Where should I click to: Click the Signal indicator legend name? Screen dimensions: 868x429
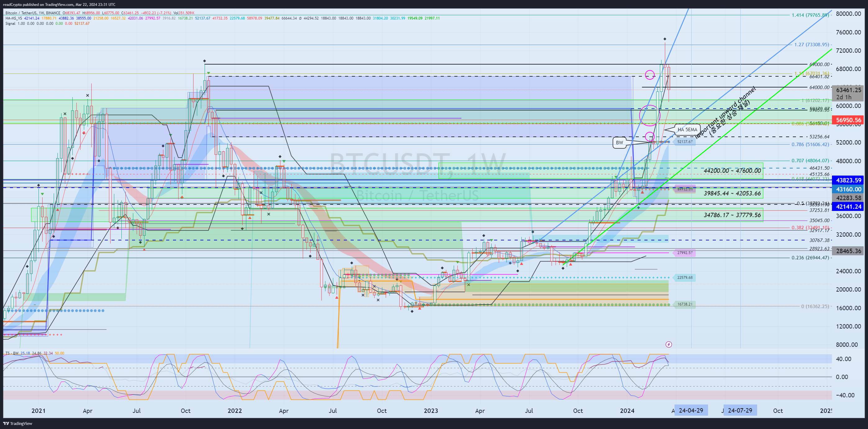pyautogui.click(x=11, y=24)
